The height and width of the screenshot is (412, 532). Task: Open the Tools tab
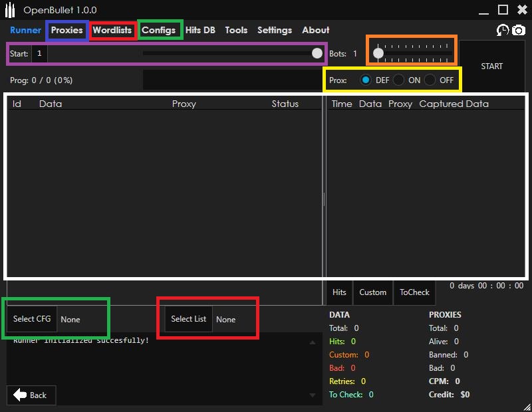(236, 30)
